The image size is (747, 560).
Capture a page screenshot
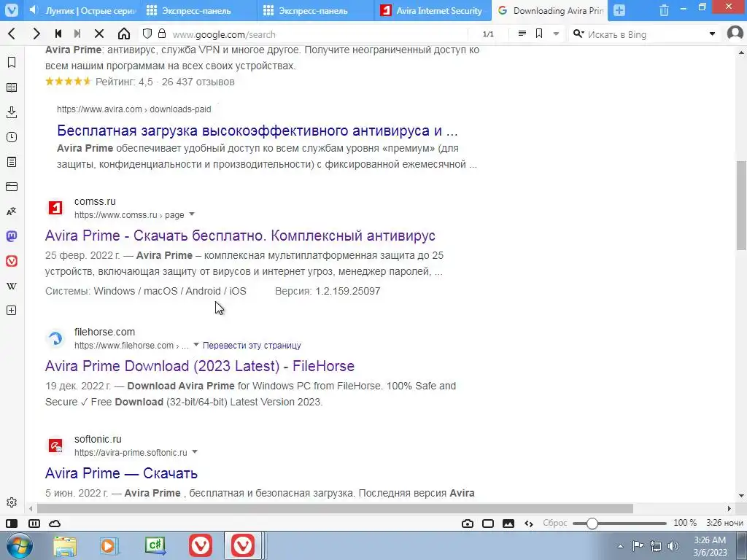(x=468, y=524)
